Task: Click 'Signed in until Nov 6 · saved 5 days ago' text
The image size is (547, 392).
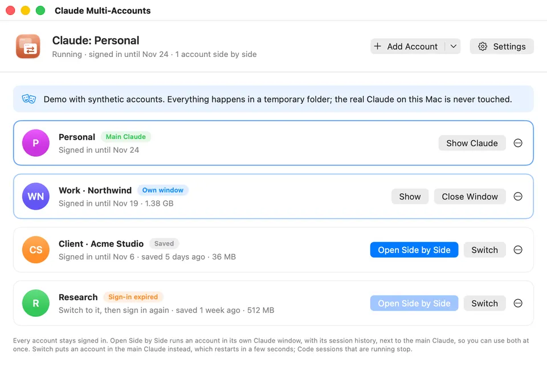Action: coord(147,257)
